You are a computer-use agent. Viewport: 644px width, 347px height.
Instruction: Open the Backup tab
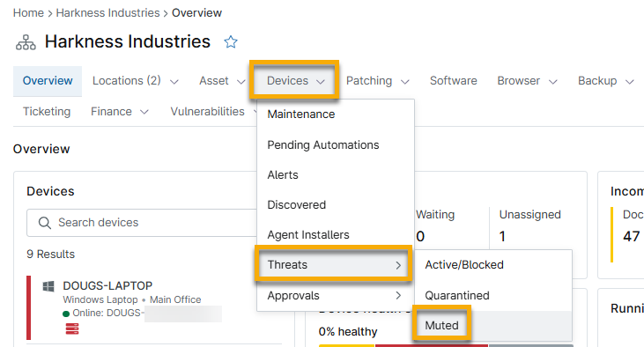tap(597, 81)
